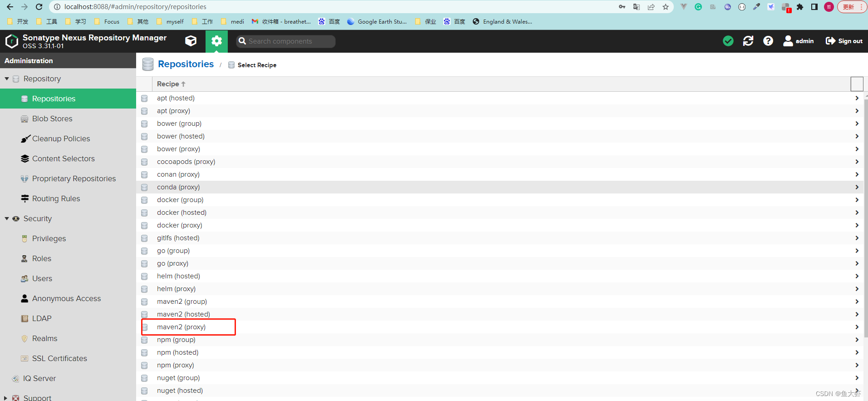Click the chevron on bower (hosted) row
This screenshot has width=868, height=401.
pos(857,136)
